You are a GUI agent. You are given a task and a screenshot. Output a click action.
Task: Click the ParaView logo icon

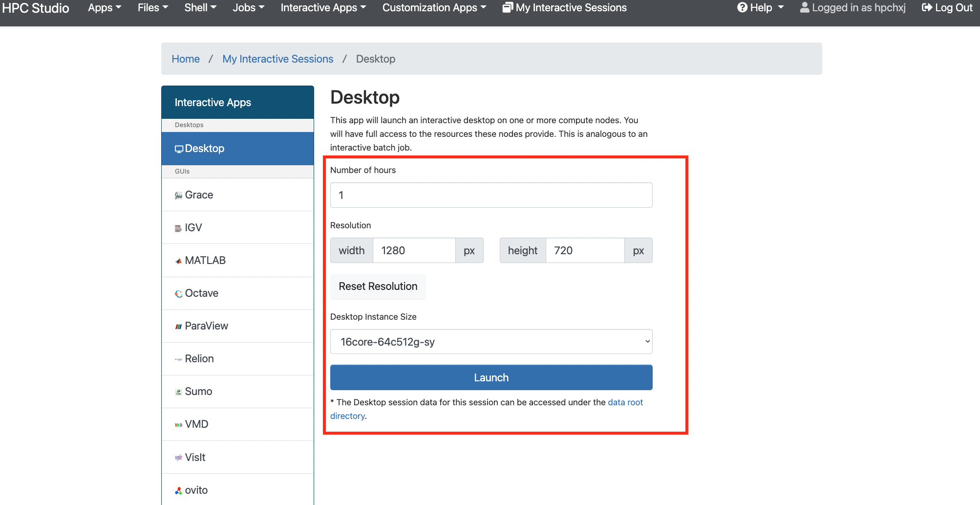pyautogui.click(x=178, y=327)
